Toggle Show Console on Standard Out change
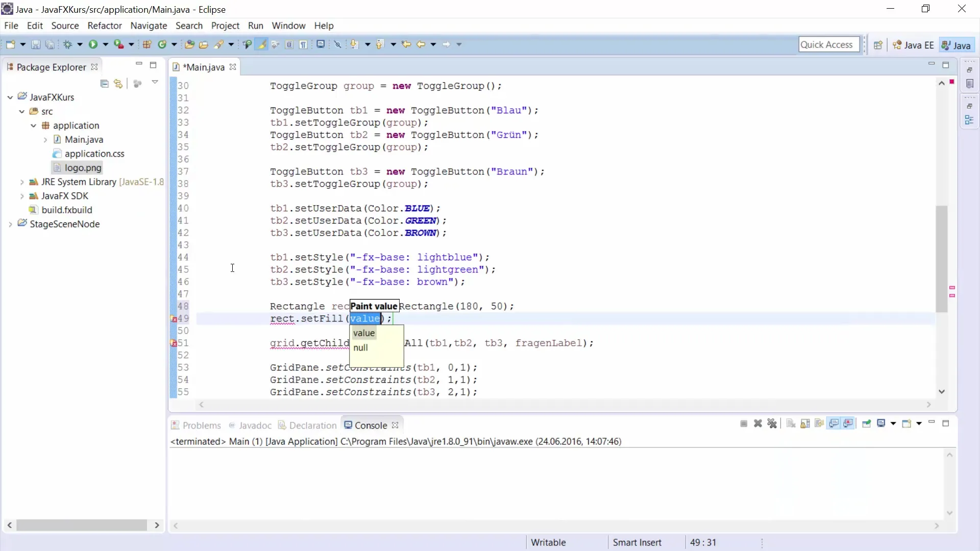 834,424
